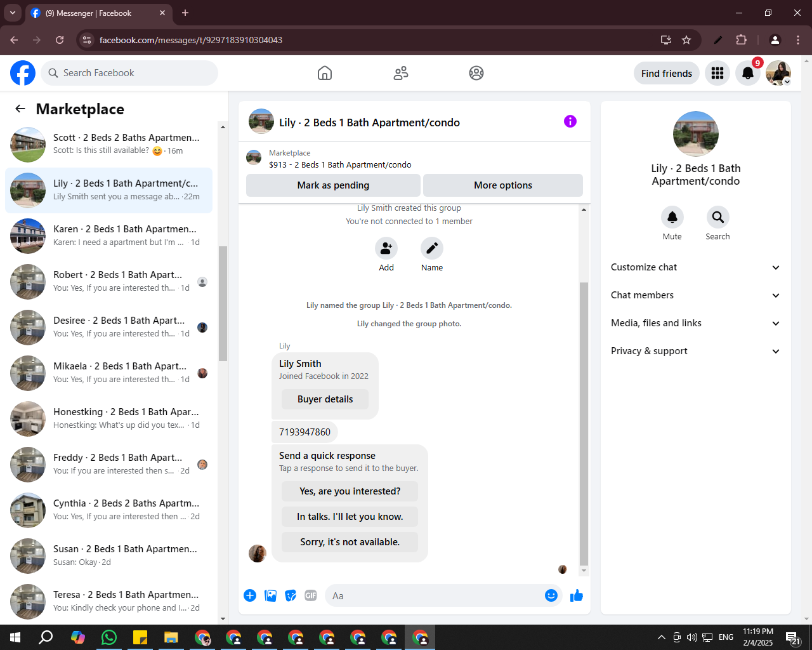Expand the Customize chat section
The image size is (812, 650).
click(695, 267)
